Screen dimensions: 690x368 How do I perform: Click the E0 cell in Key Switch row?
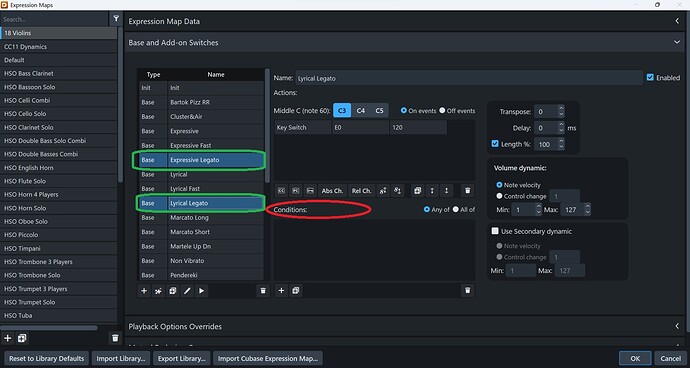[x=360, y=128]
